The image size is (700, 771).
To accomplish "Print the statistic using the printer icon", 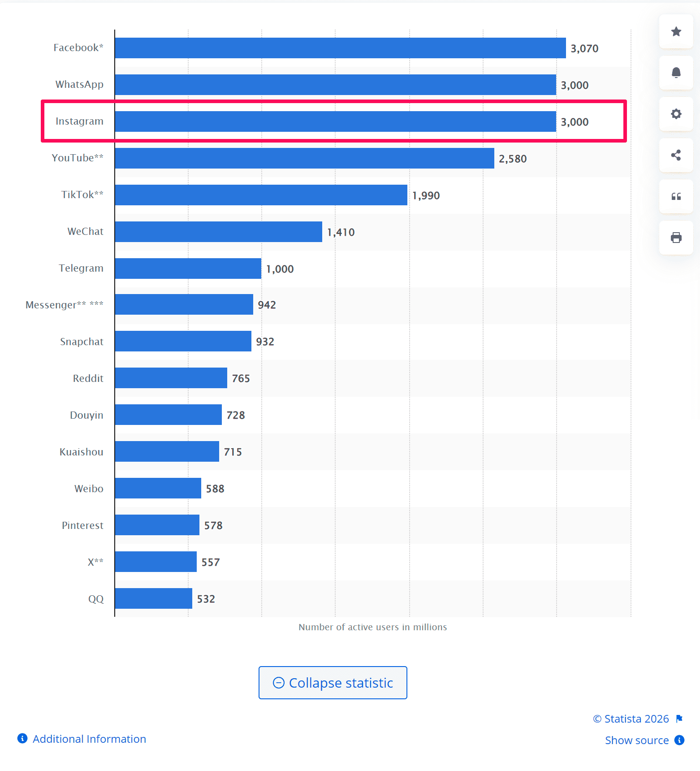I will click(x=676, y=237).
